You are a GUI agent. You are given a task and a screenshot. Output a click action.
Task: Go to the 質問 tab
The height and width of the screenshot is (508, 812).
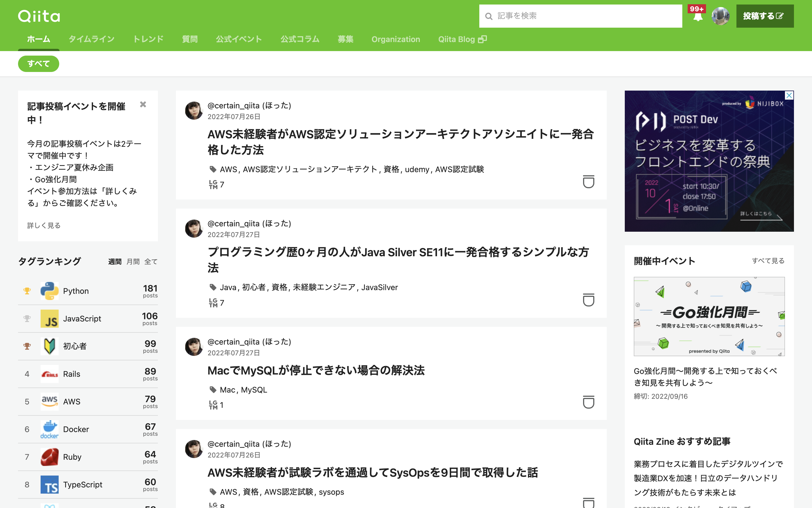[x=189, y=39]
